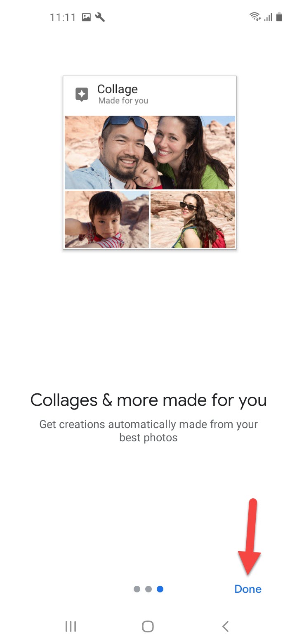The height and width of the screenshot is (644, 297).
Task: Tap the 11:11 clock in status bar
Action: coord(63,17)
